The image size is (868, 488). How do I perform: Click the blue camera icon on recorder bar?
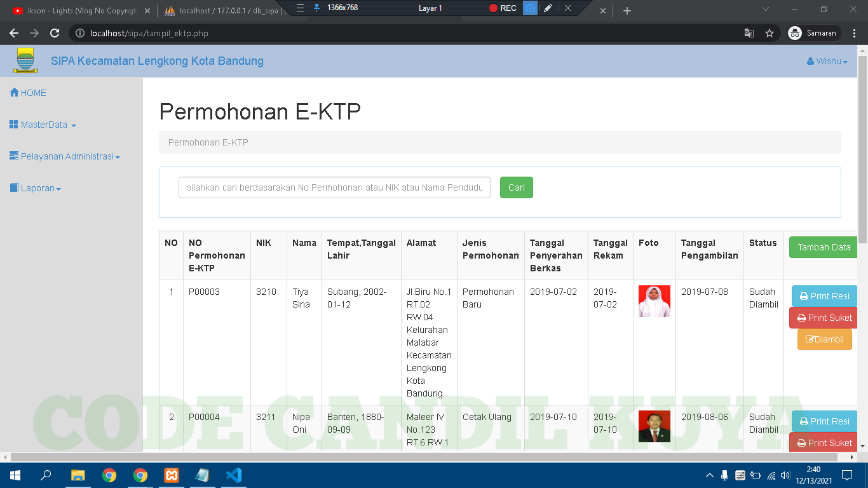(x=530, y=8)
